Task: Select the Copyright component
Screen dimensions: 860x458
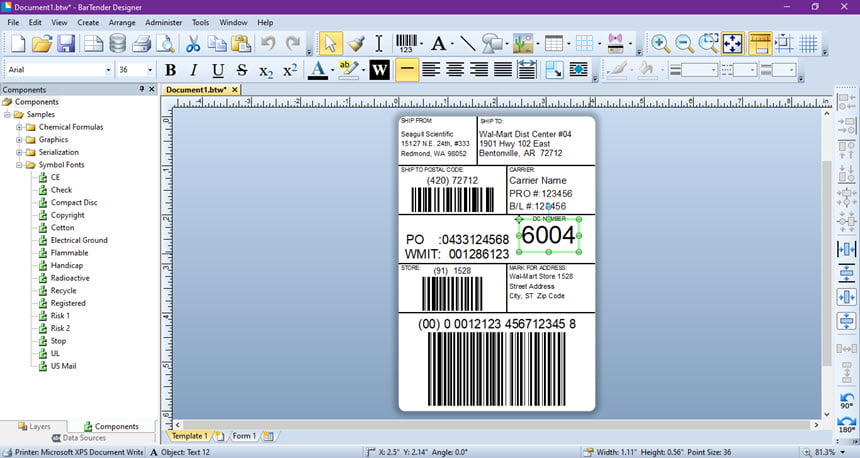Action: coord(67,215)
